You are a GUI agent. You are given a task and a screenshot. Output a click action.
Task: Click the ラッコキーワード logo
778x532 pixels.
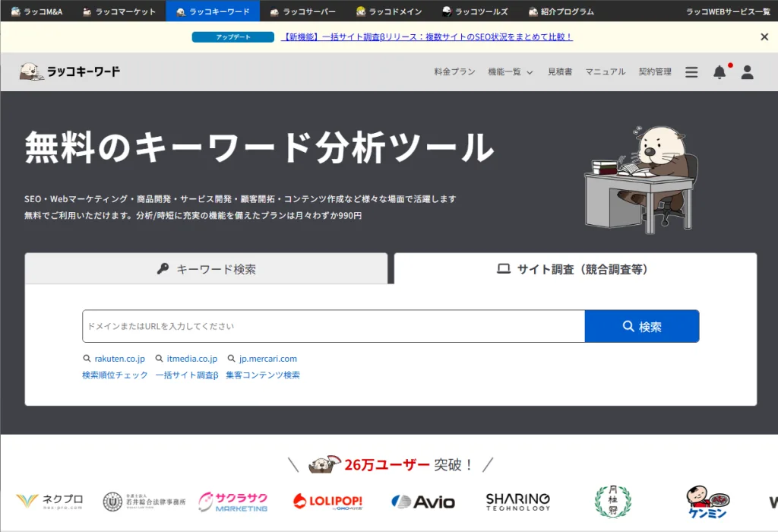tap(69, 71)
